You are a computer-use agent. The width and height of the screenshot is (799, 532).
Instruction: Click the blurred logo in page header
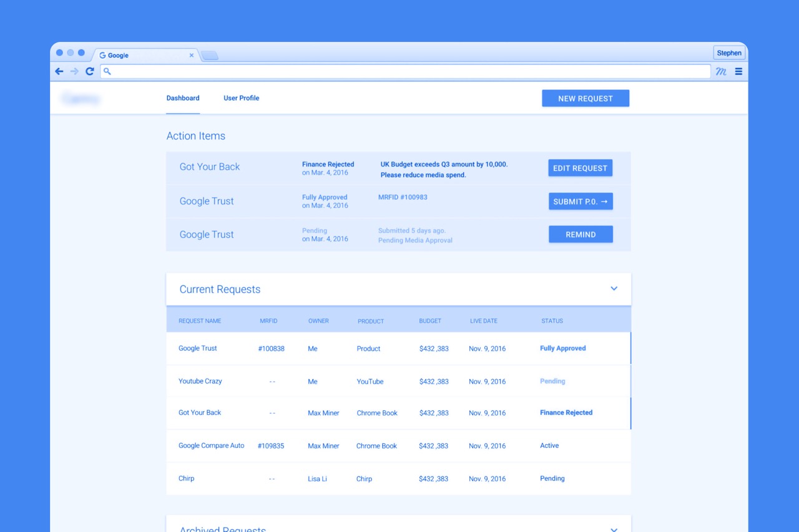pos(81,99)
